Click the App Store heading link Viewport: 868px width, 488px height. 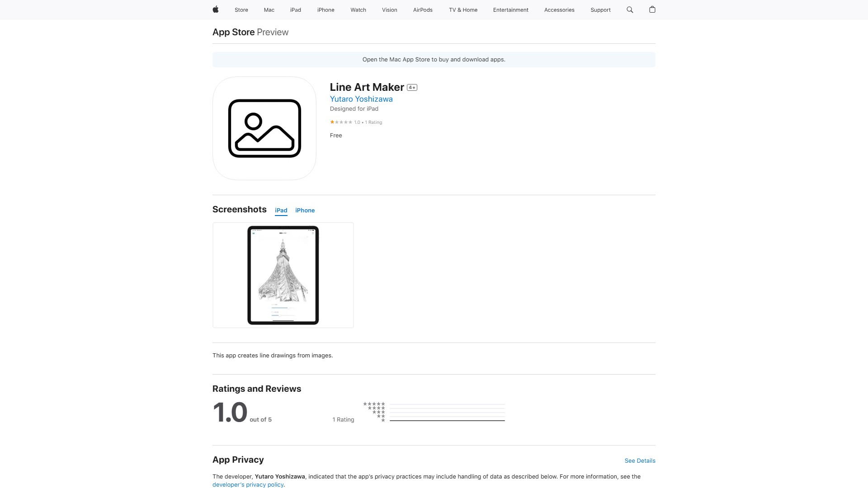233,32
